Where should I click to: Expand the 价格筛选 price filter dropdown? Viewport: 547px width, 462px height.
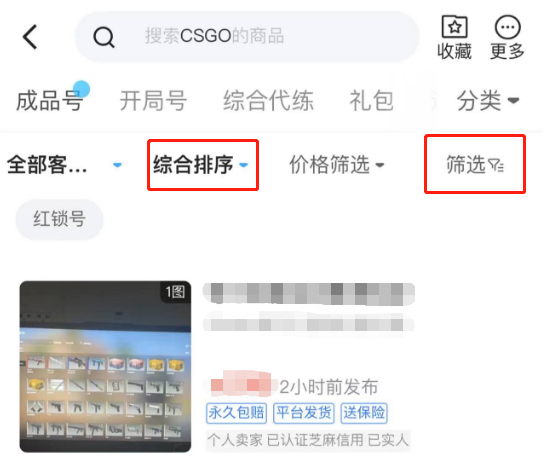pyautogui.click(x=336, y=165)
